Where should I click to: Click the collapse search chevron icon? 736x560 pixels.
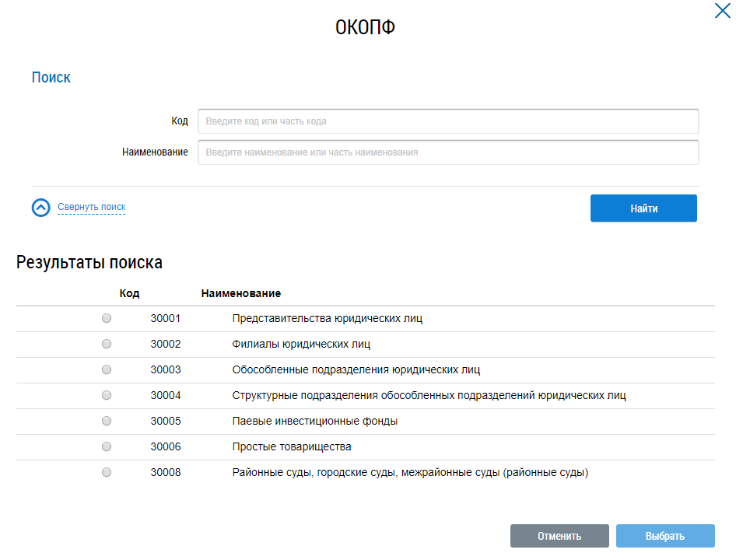[x=41, y=208]
